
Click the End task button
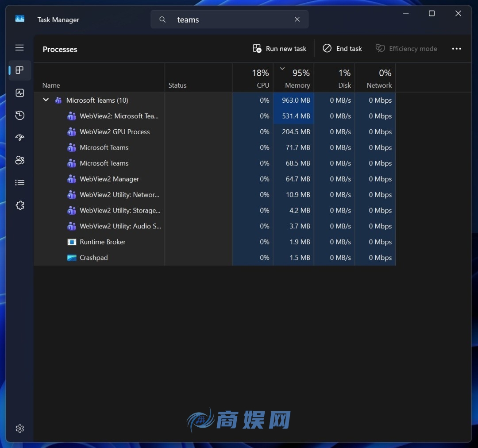click(342, 48)
